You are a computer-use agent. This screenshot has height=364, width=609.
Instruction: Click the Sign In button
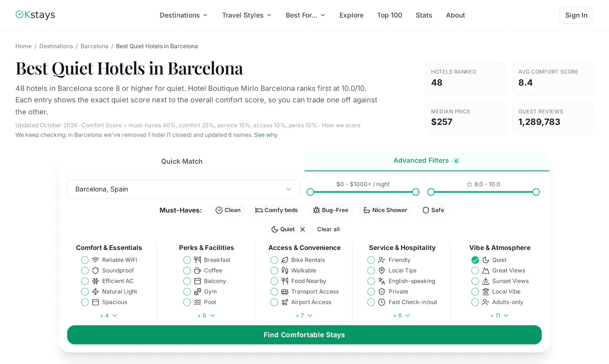coord(576,15)
